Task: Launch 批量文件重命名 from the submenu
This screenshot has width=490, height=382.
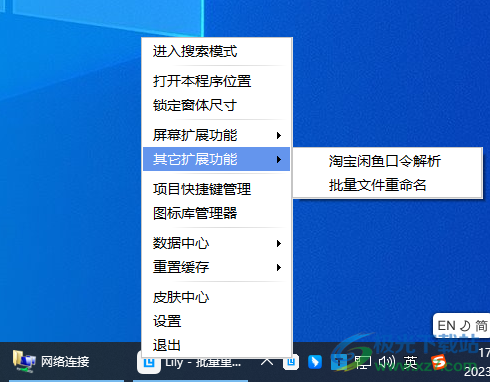Action: point(388,185)
